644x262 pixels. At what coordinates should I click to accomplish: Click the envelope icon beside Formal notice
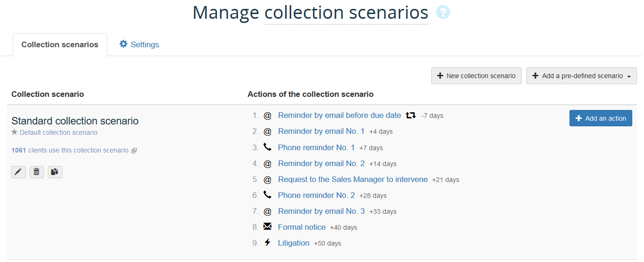(x=268, y=226)
